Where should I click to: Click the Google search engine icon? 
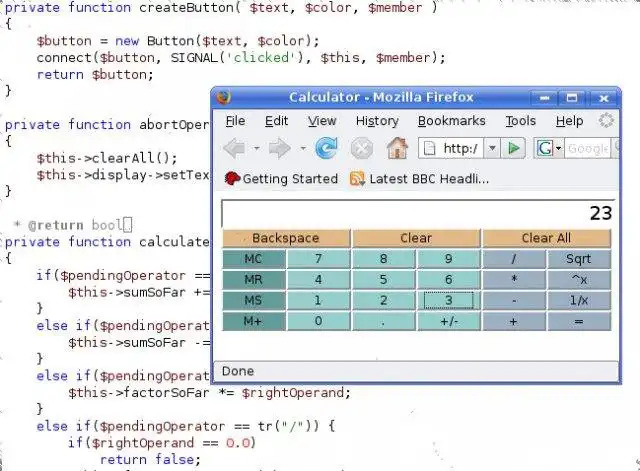tap(544, 148)
